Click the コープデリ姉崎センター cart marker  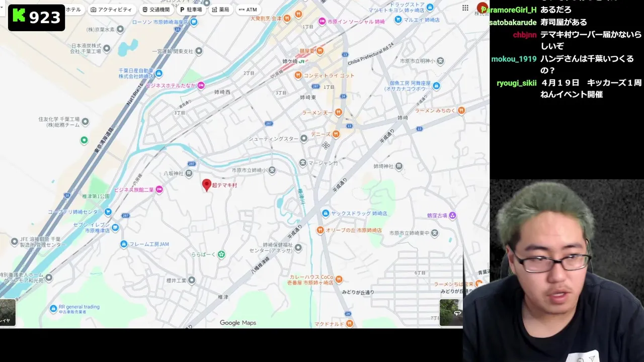pyautogui.click(x=108, y=212)
